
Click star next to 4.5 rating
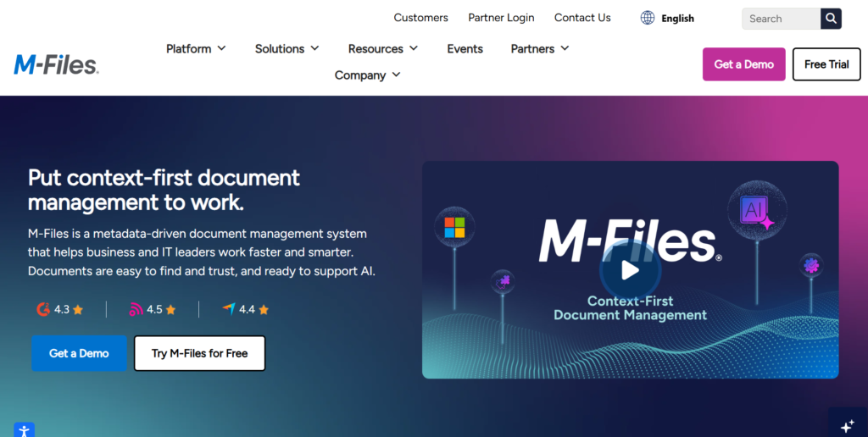[x=170, y=309]
